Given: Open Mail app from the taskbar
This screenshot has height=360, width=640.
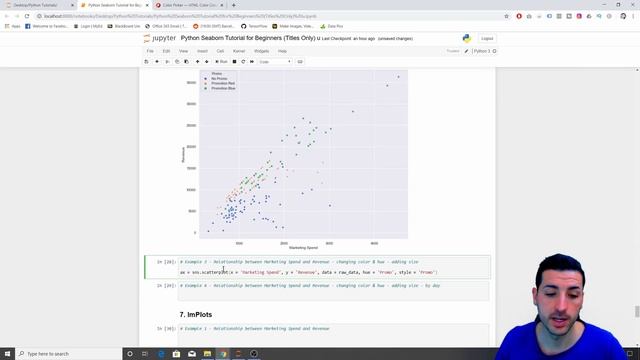Looking at the screenshot, I should coord(192,353).
